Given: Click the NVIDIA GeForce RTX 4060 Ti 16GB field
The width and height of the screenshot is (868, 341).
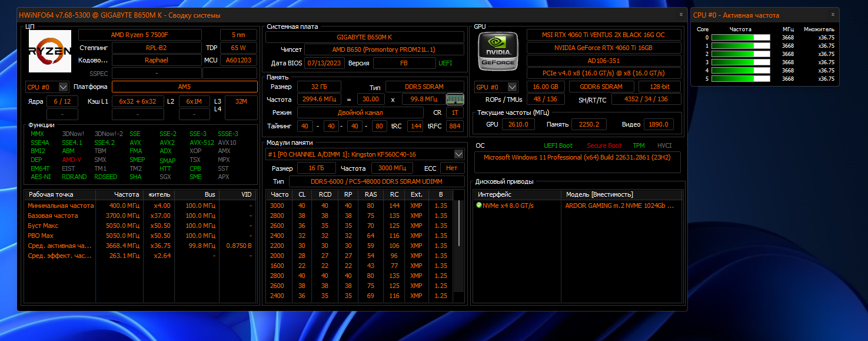Looking at the screenshot, I should tap(604, 48).
